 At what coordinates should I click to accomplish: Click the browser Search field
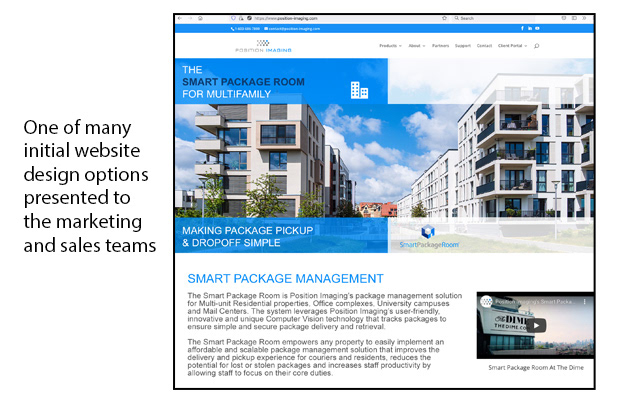click(493, 18)
